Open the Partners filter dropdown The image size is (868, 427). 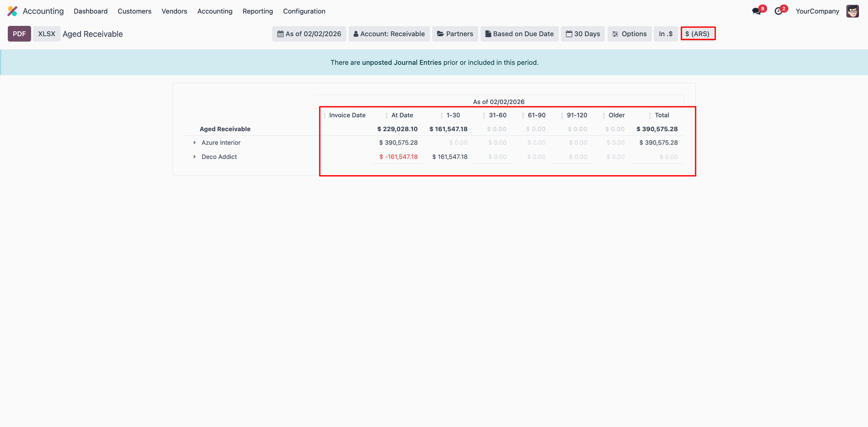coord(455,34)
